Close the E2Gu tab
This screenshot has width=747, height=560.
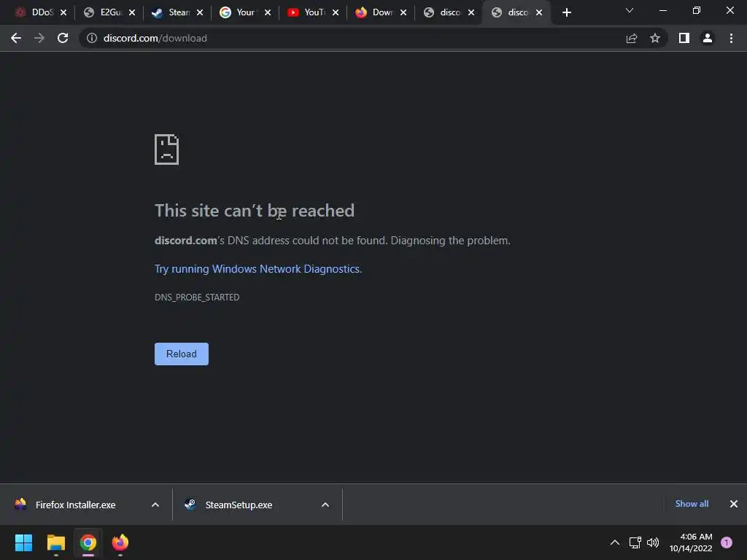point(132,13)
